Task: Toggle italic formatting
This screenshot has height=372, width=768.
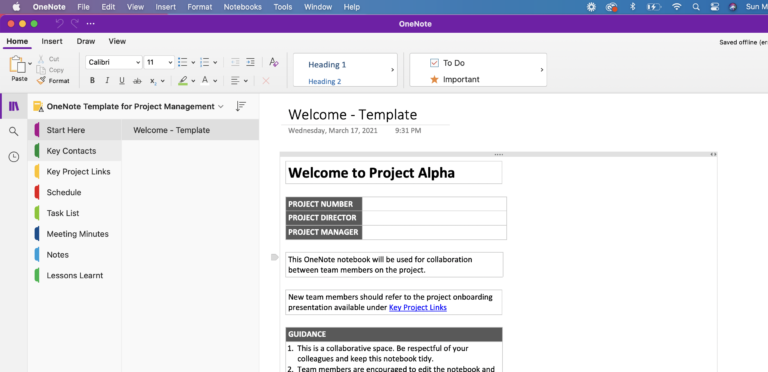Action: click(107, 81)
